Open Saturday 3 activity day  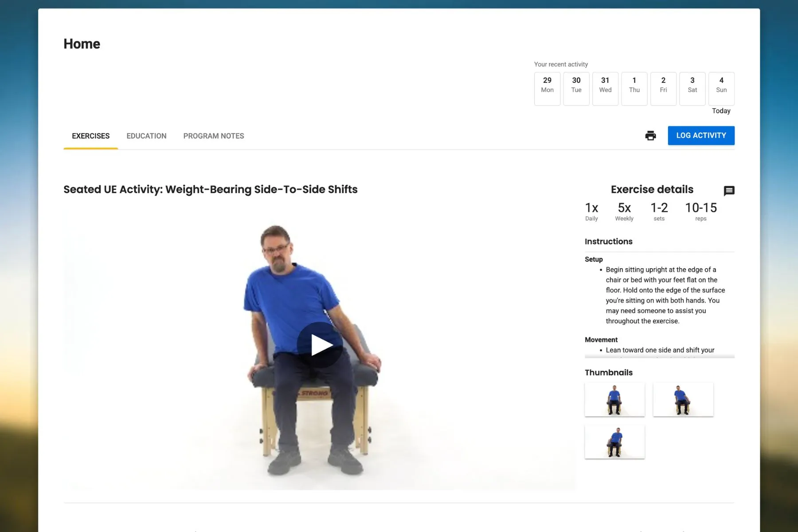(x=692, y=89)
